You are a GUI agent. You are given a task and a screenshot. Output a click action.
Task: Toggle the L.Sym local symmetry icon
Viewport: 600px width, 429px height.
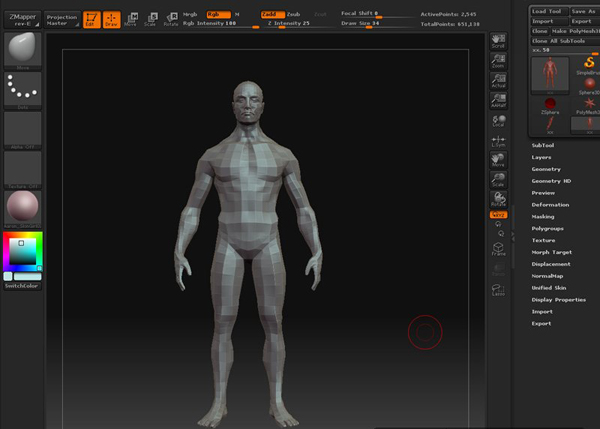click(498, 141)
